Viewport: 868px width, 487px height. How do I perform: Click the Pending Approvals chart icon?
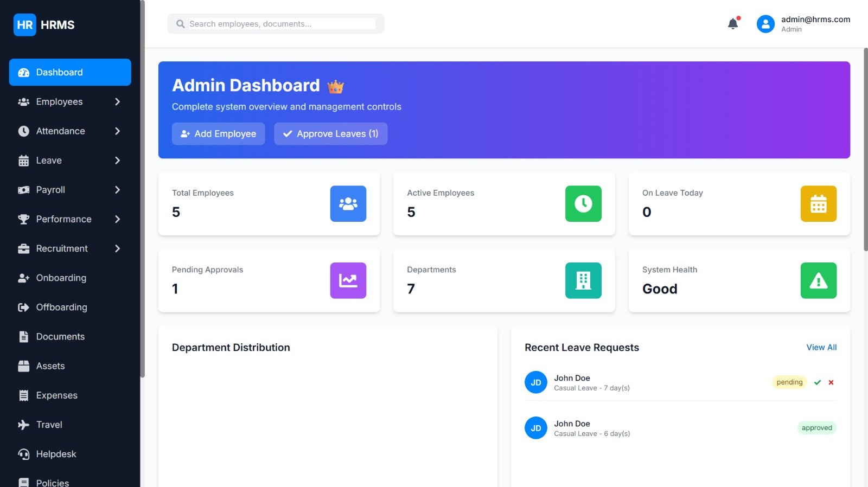tap(348, 280)
